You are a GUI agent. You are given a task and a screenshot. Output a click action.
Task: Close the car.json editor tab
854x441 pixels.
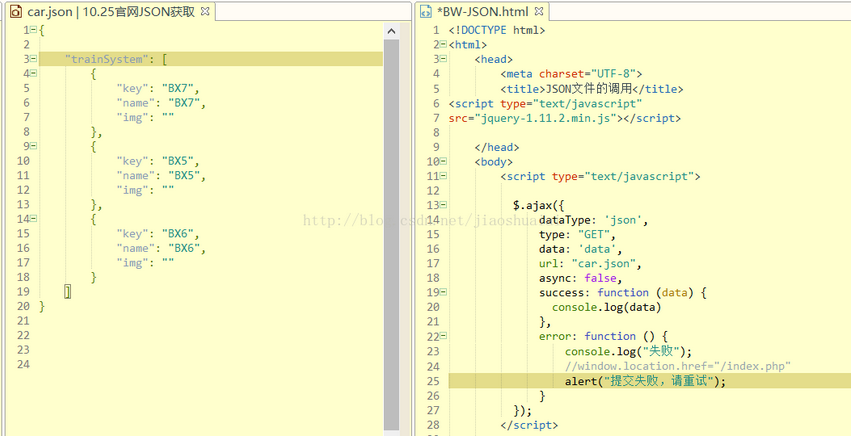pos(205,11)
